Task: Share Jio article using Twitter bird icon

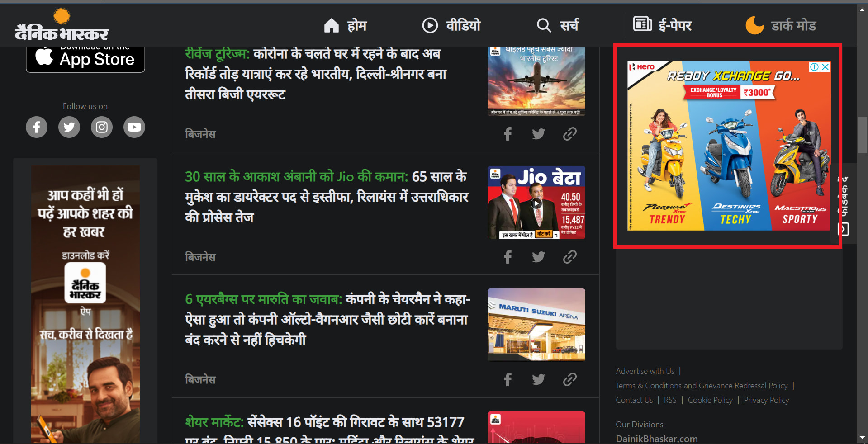Action: tap(538, 256)
